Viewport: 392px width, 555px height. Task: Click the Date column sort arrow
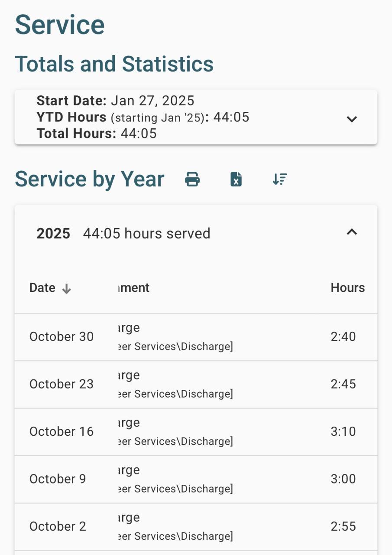66,289
